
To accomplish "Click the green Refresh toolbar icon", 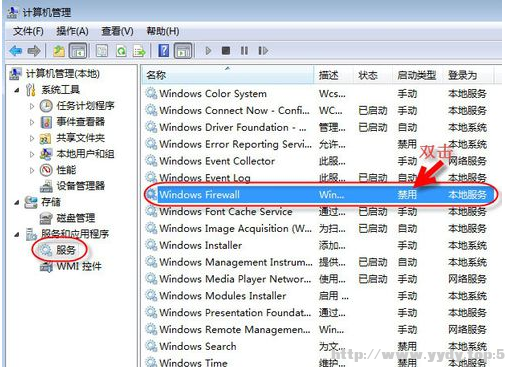I will (121, 51).
